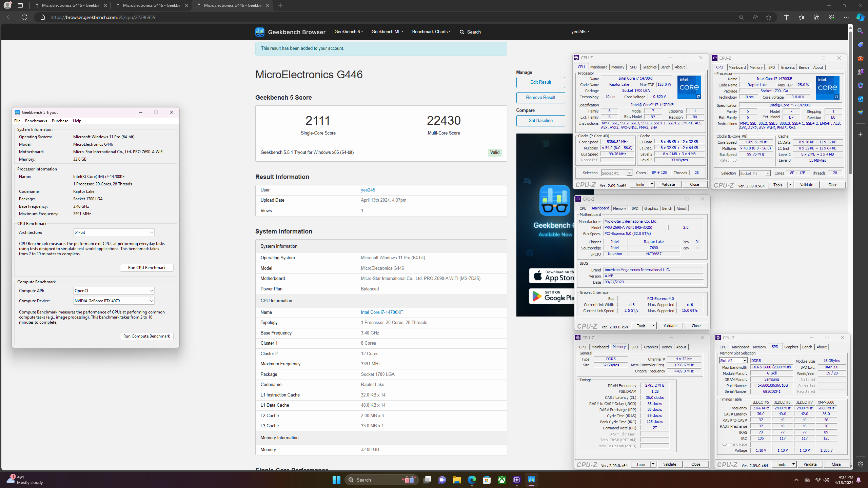
Task: Open the Copilot icon in Edge
Action: pyautogui.click(x=861, y=17)
